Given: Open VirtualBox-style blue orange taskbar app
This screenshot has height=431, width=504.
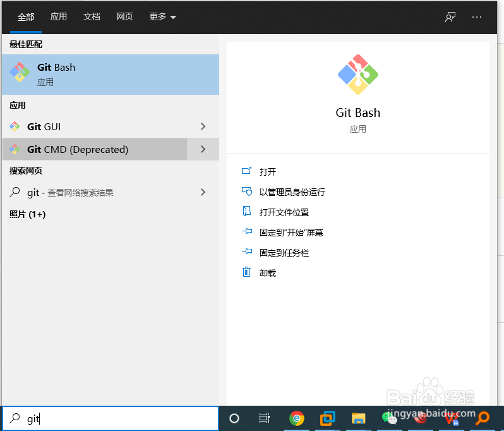Looking at the screenshot, I should pyautogui.click(x=327, y=418).
